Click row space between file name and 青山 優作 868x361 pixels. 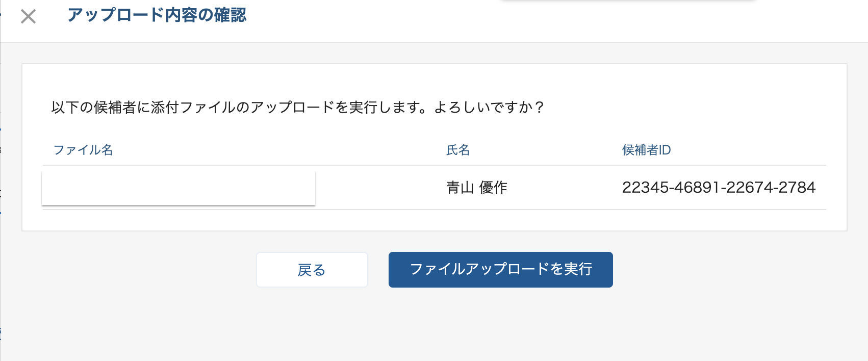380,188
